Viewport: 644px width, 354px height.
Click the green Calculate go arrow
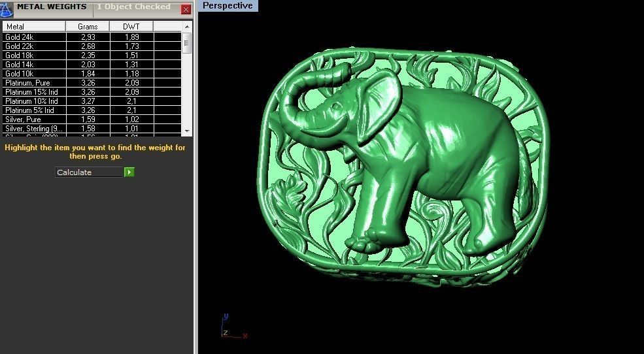tap(129, 172)
